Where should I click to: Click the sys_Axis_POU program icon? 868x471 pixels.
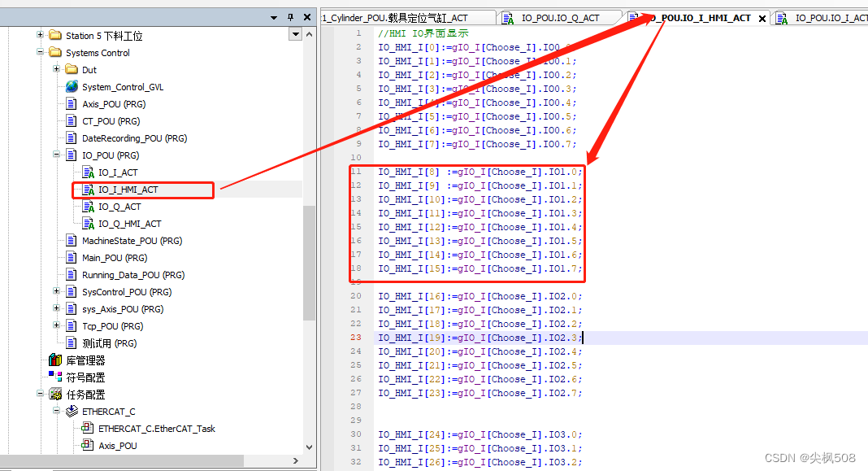pos(71,309)
